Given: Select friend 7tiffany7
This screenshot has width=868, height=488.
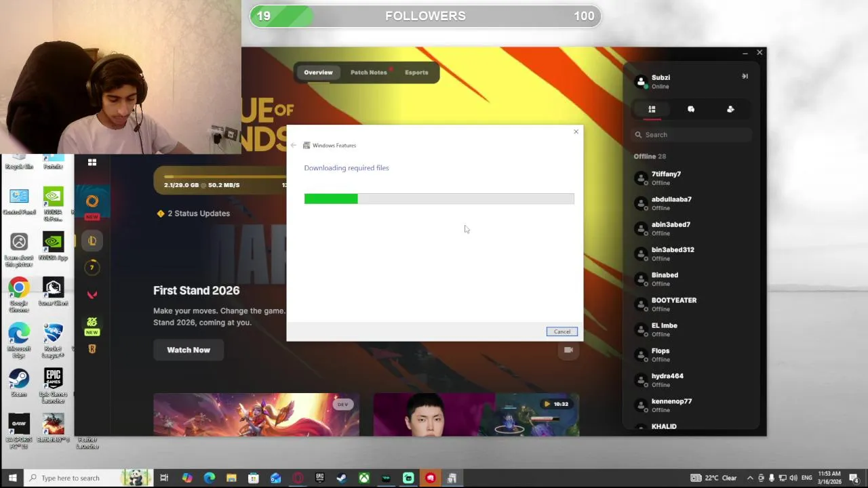Looking at the screenshot, I should (x=691, y=178).
